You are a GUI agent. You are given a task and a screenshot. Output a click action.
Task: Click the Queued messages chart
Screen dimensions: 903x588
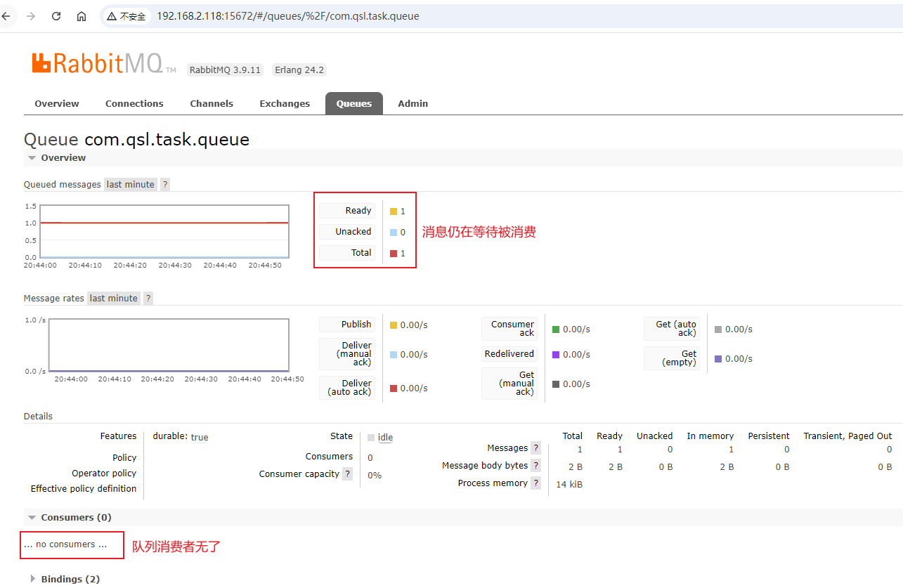point(164,232)
